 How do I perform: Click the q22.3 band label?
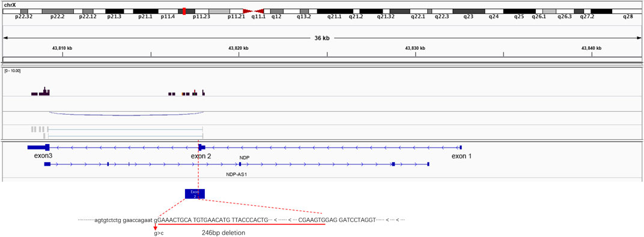pyautogui.click(x=442, y=17)
